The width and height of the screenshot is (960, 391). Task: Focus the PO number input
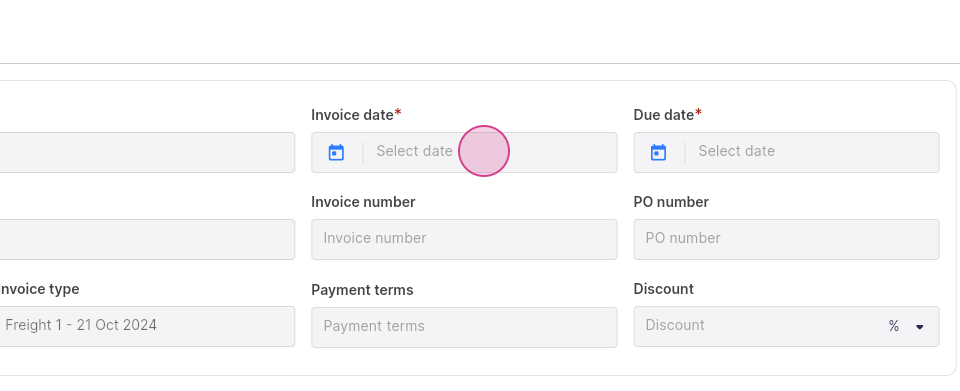tap(786, 239)
